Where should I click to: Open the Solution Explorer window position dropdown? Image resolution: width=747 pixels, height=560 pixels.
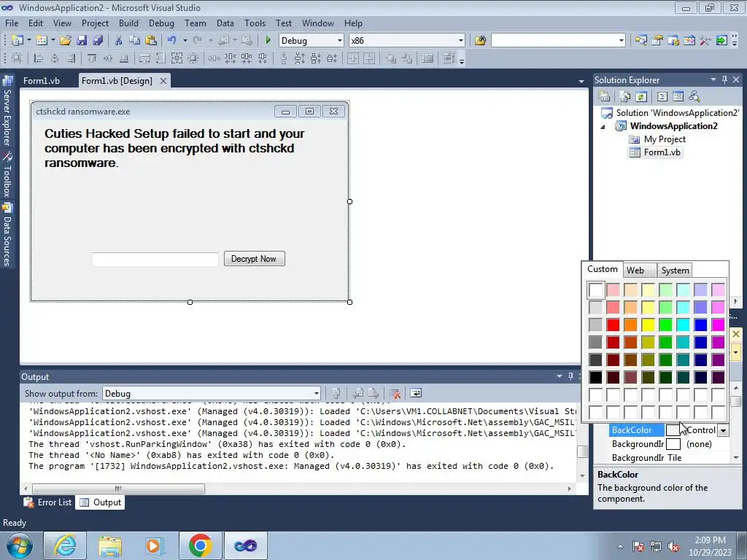point(713,80)
